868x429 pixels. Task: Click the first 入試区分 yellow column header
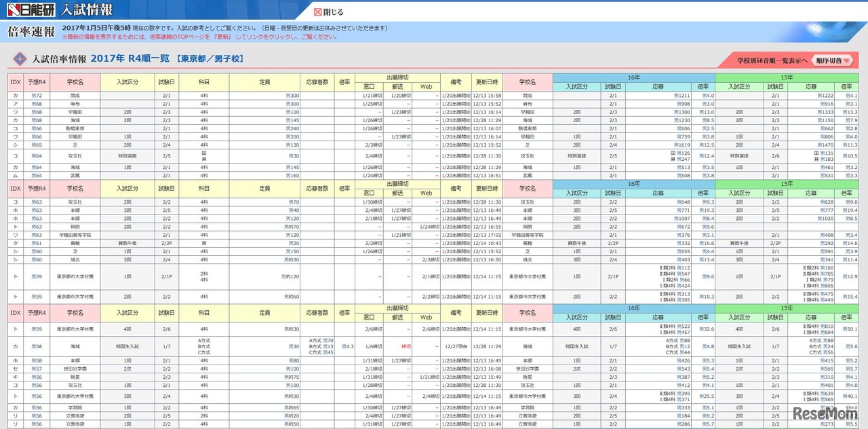pyautogui.click(x=127, y=82)
